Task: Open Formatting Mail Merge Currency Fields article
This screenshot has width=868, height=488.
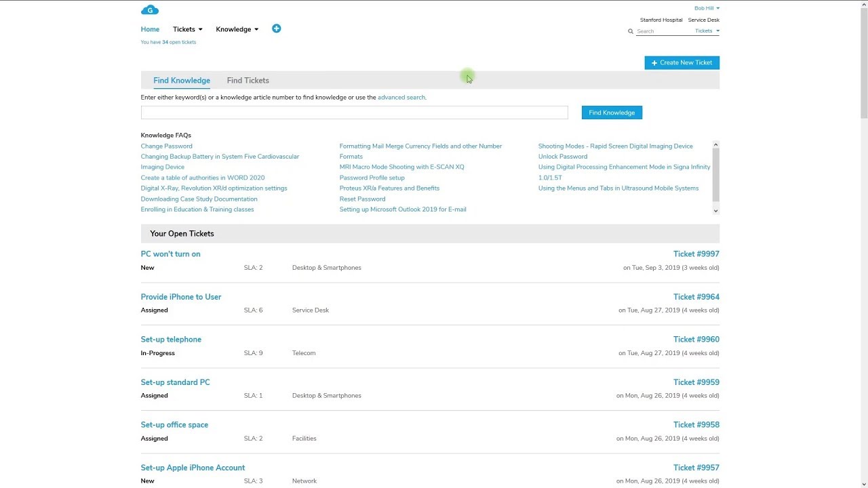Action: pyautogui.click(x=420, y=151)
